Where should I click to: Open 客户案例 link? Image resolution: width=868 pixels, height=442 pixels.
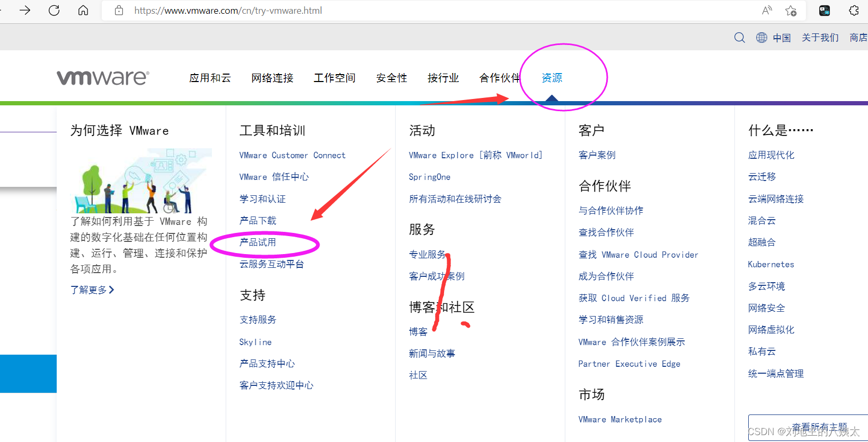click(597, 155)
